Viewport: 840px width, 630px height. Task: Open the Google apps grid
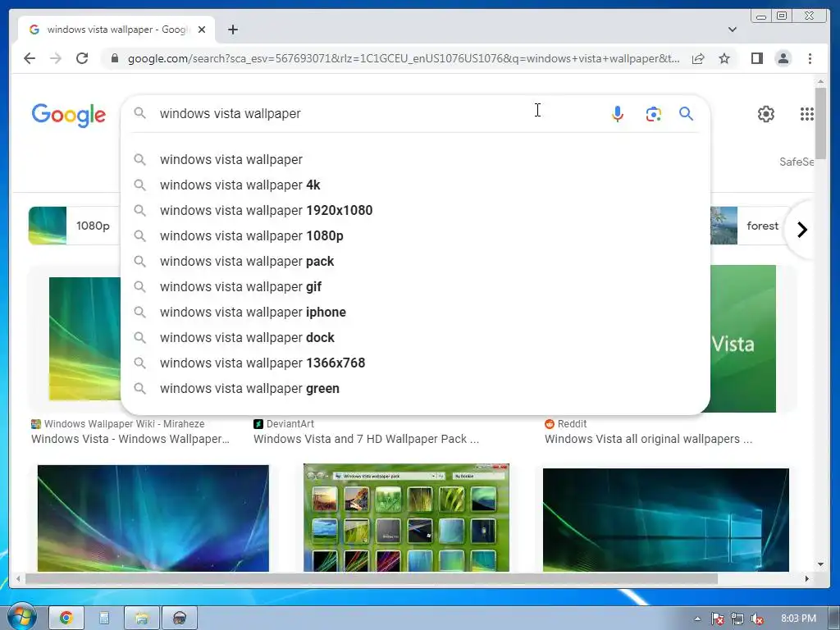pos(807,113)
